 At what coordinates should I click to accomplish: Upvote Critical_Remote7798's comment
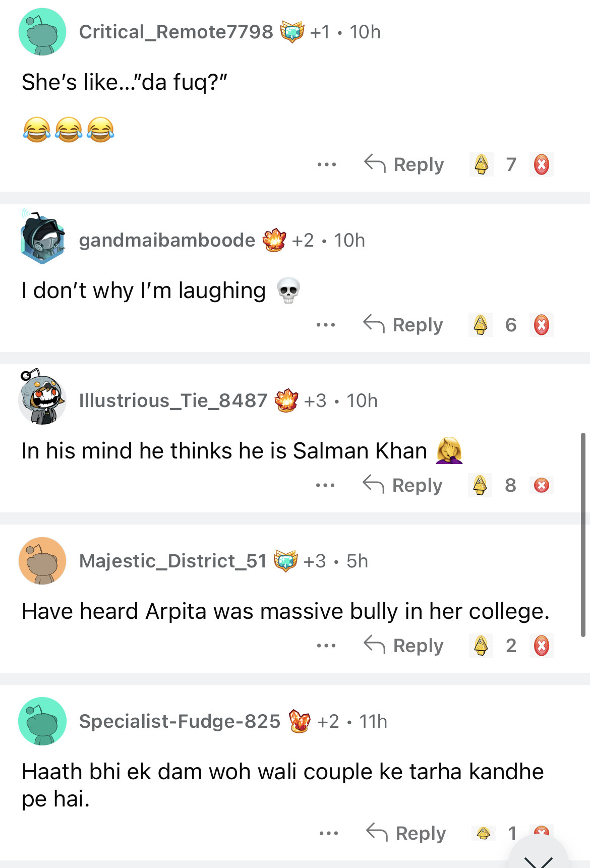(x=482, y=164)
